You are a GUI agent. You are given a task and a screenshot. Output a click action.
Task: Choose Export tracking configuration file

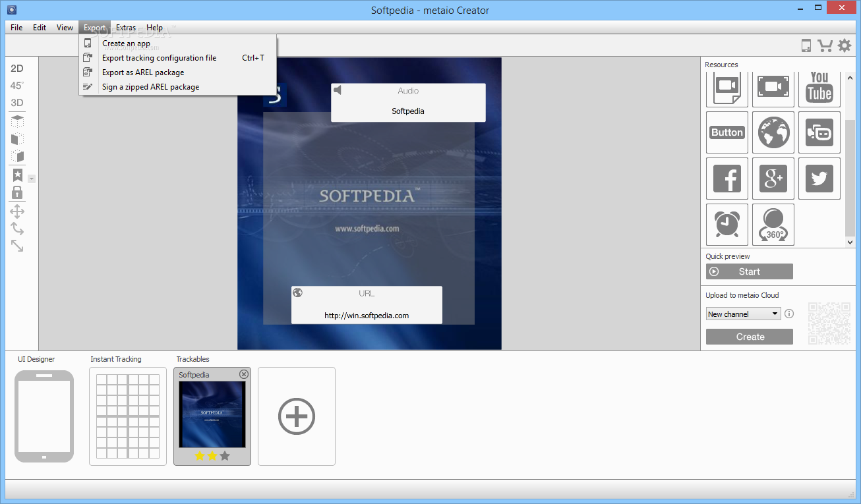177,58
